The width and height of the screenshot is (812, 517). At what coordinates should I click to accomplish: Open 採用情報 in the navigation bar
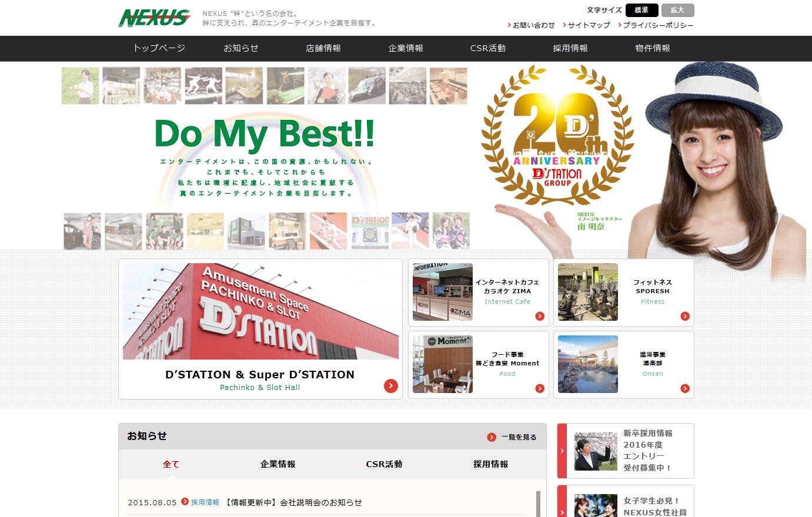click(570, 48)
